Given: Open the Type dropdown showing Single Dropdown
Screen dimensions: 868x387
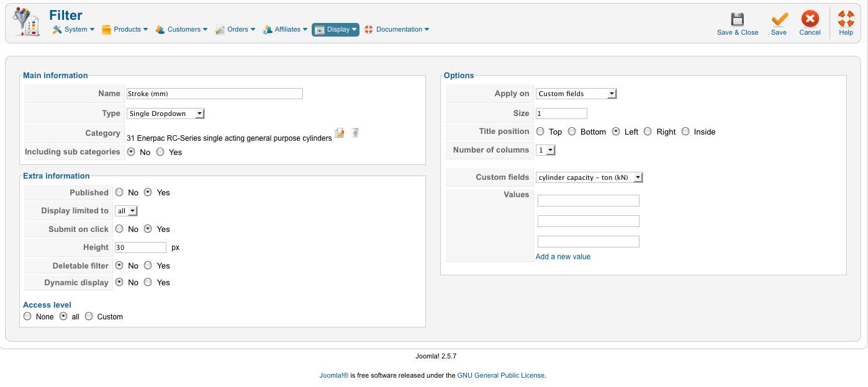Looking at the screenshot, I should [x=166, y=113].
